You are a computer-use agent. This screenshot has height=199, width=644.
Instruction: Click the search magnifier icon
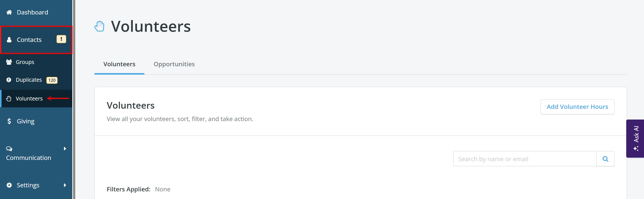[x=605, y=158]
